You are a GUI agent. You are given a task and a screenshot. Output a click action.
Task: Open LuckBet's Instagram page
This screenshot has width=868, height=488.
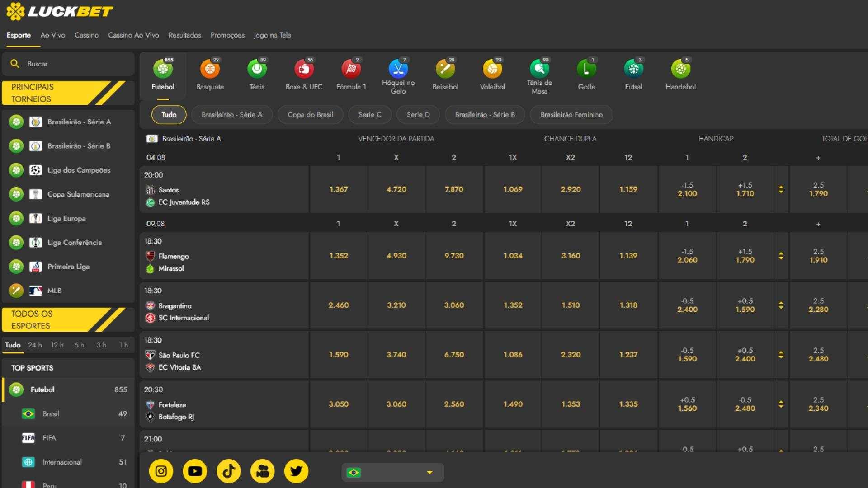[x=161, y=471]
